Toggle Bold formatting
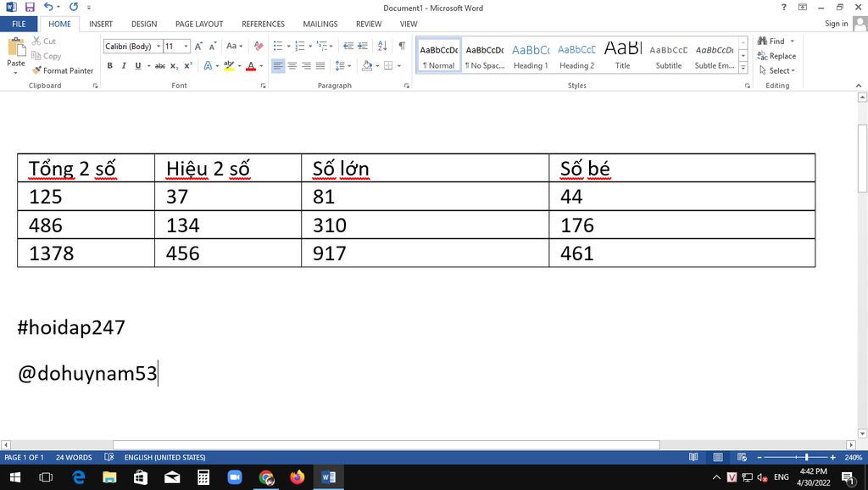 109,65
